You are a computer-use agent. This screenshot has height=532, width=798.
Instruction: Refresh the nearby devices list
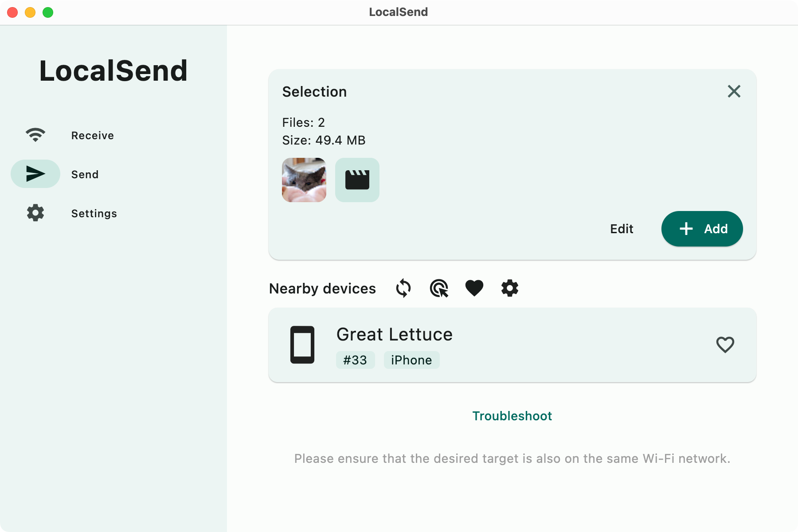click(403, 288)
